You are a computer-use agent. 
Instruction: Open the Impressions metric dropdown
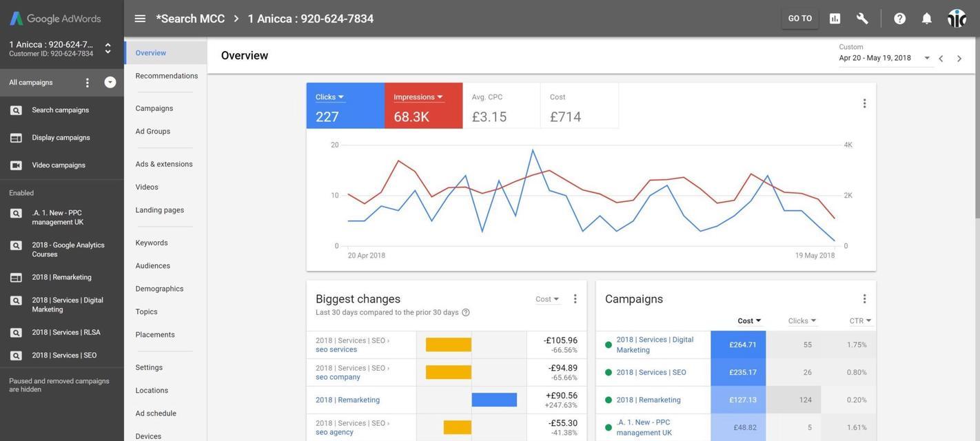click(x=418, y=97)
